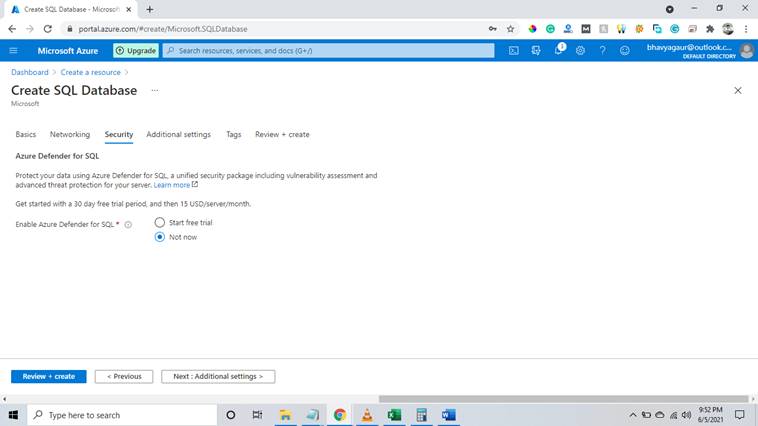Open Excel from the taskbar
Screen dimensions: 758x426
coord(394,415)
